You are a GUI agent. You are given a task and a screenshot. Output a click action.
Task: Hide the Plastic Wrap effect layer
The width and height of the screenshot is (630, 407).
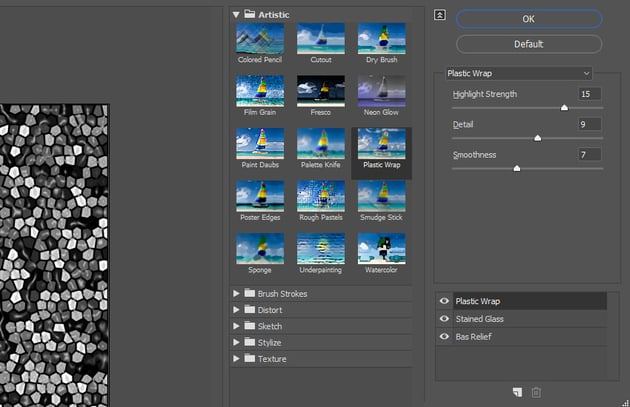point(444,301)
